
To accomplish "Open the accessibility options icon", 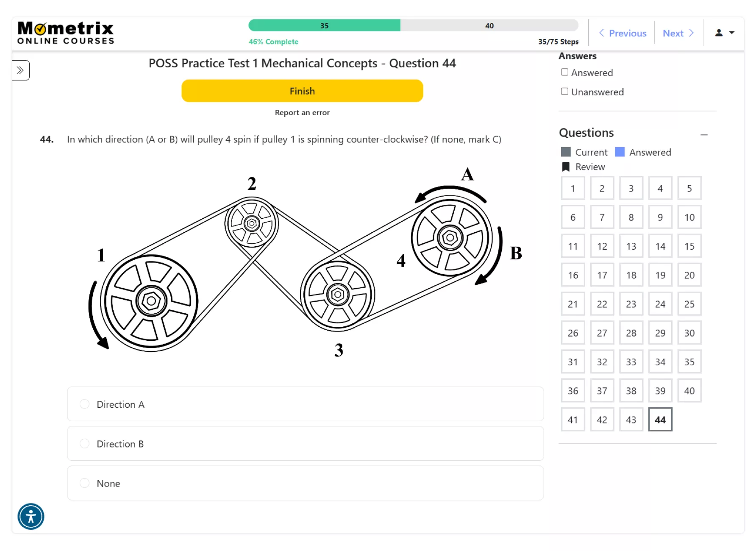I will click(31, 516).
